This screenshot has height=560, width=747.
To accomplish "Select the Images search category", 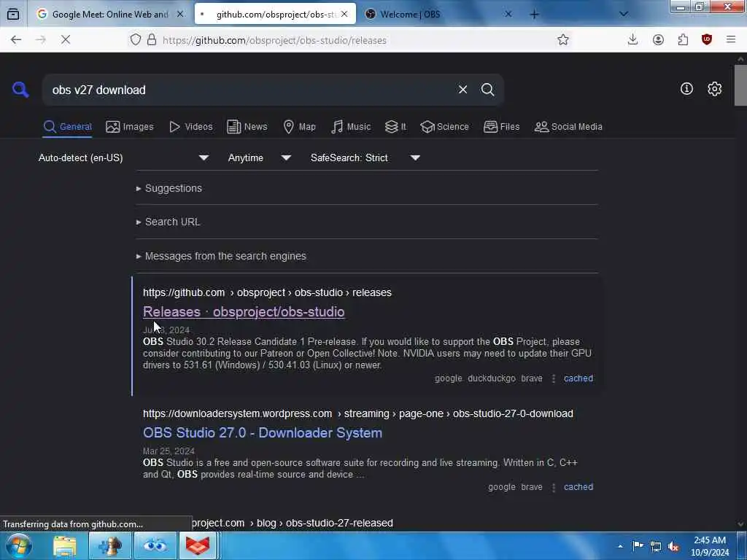I will [130, 127].
